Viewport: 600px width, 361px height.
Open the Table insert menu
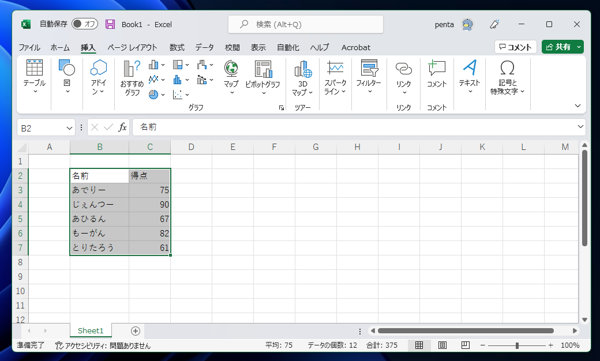[34, 77]
